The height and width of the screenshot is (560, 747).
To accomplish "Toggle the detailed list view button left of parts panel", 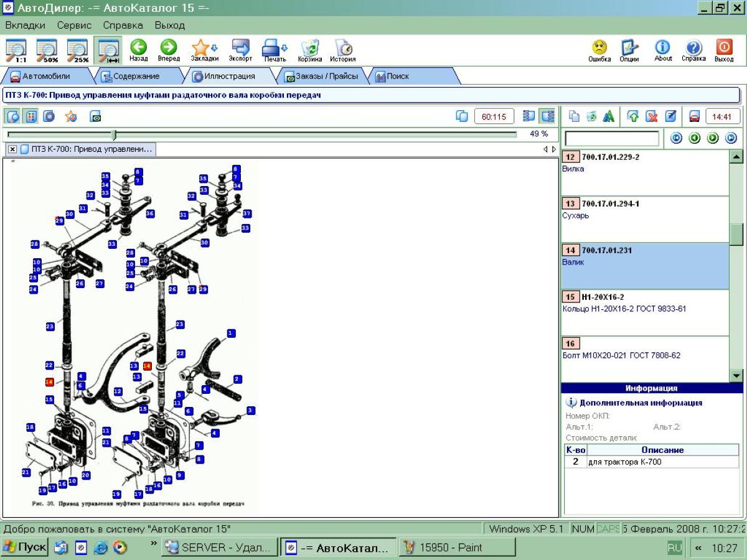I will coord(547,116).
